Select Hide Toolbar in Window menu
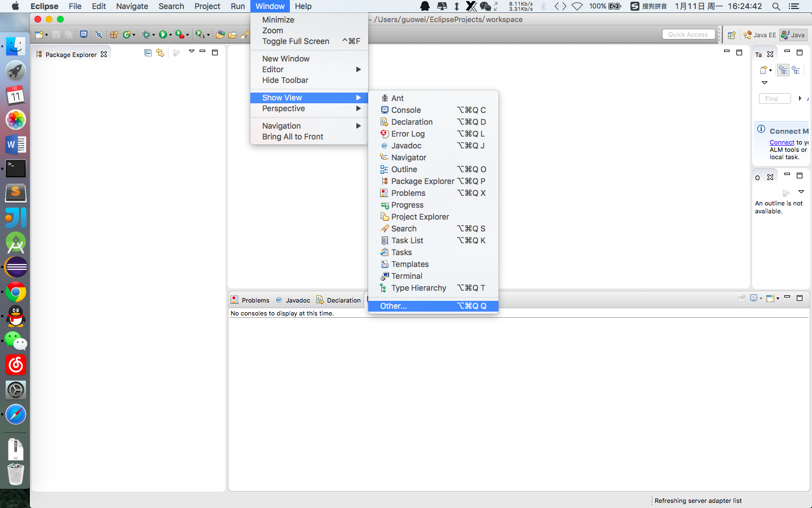Screen dimensions: 812x508 click(x=309, y=80)
